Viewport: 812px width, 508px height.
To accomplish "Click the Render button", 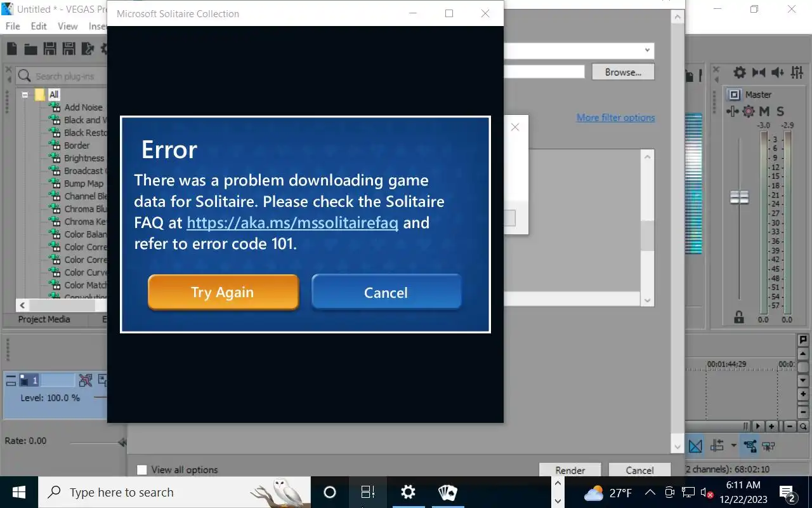I will pos(570,470).
